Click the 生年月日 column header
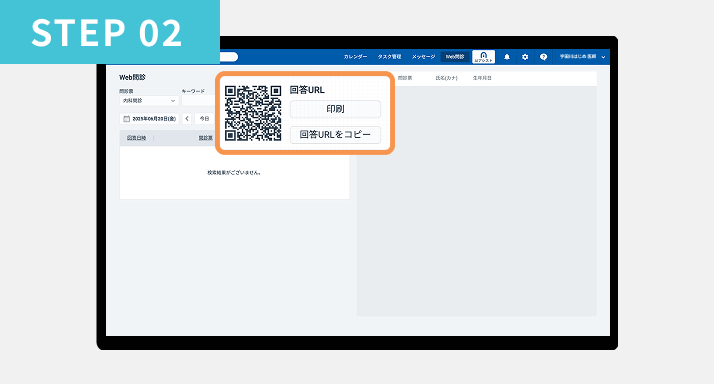 (x=482, y=78)
